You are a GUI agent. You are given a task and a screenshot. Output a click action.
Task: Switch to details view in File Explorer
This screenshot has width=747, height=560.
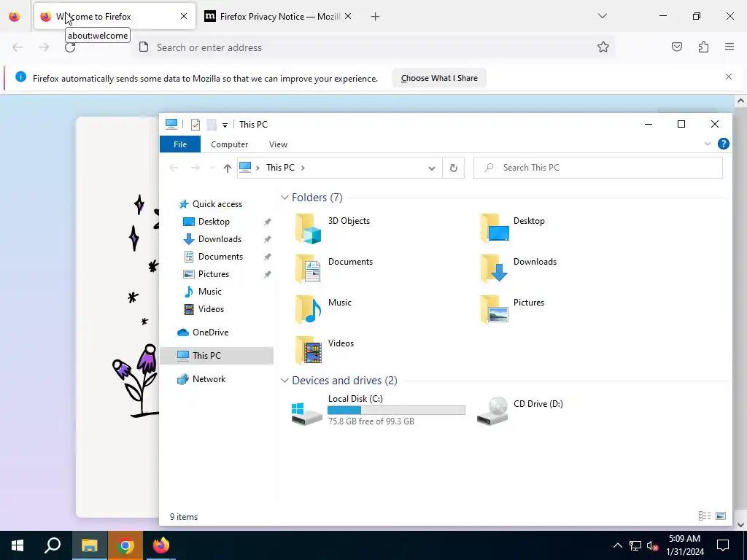[x=705, y=516]
